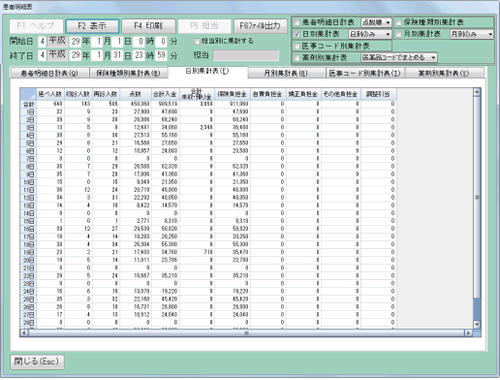
Task: Switch to the 薬剤別集計表(Y) tab
Action: pos(444,73)
